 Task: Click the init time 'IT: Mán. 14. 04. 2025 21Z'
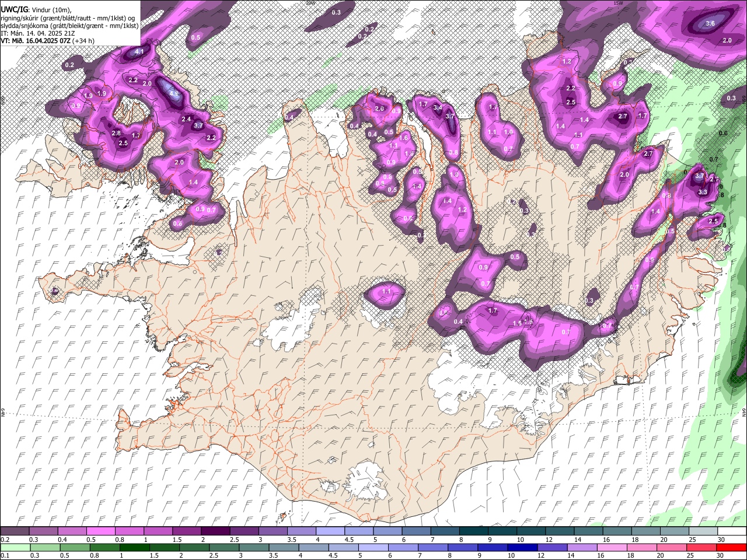pos(37,33)
